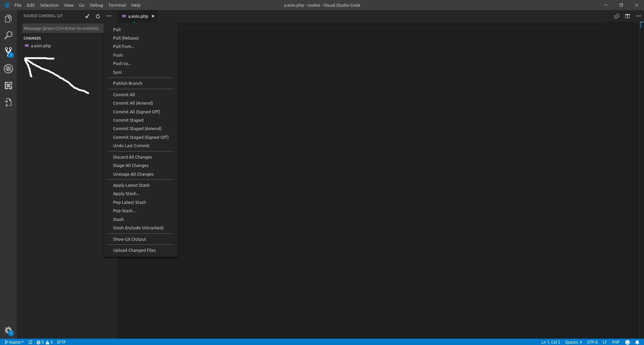Open the Manage gear at the sidebar bottom
Screen dimensions: 644x345
point(8,330)
